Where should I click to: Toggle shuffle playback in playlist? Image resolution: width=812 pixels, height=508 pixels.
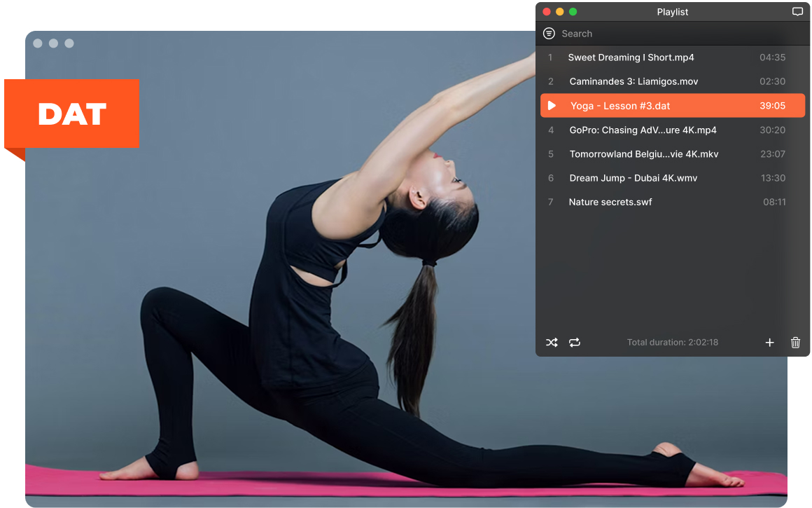(552, 343)
